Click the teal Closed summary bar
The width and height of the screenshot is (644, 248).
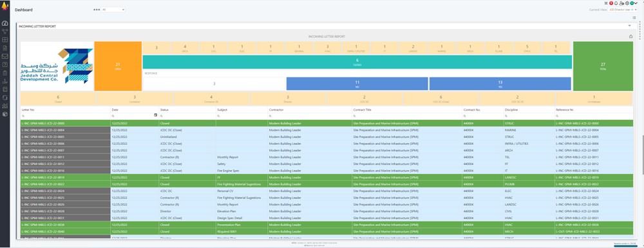357,62
